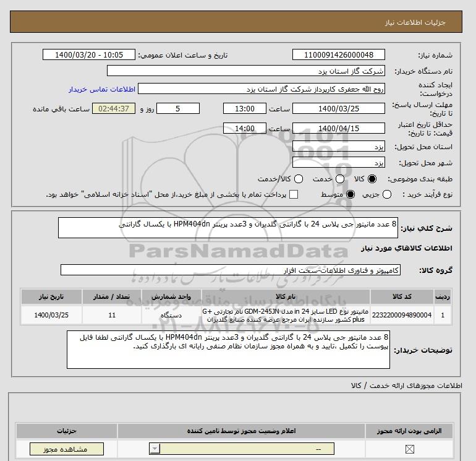This screenshot has width=476, height=461.
Task: Click the مشاهده مجوز button
Action: (x=67, y=449)
